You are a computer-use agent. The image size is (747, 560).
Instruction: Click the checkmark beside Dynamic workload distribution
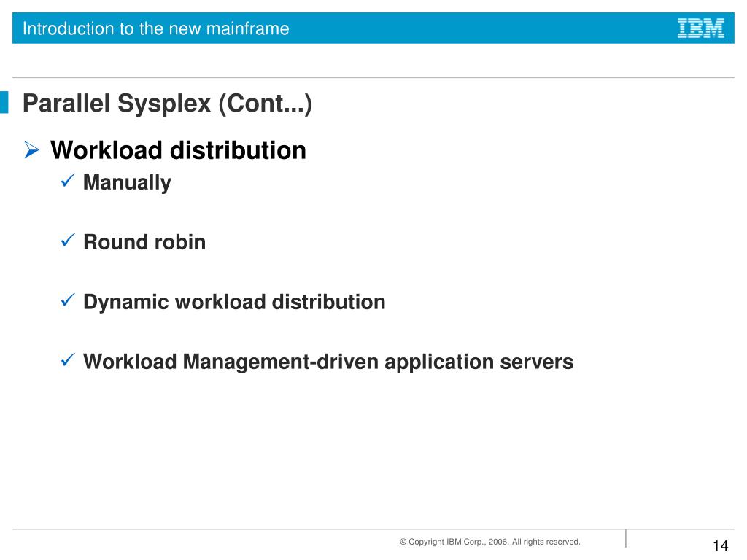tap(68, 300)
